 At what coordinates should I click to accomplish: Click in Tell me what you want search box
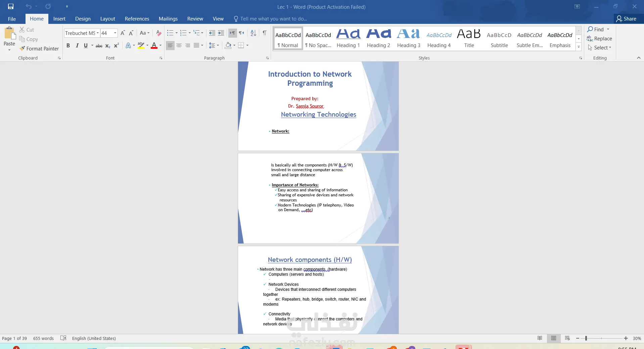(273, 19)
